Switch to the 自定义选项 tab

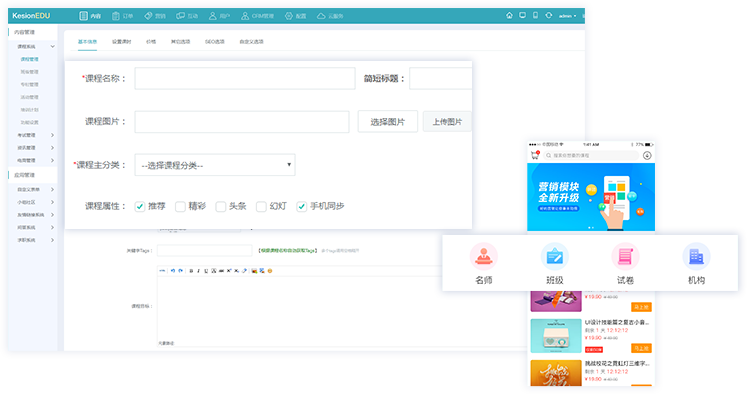(252, 41)
